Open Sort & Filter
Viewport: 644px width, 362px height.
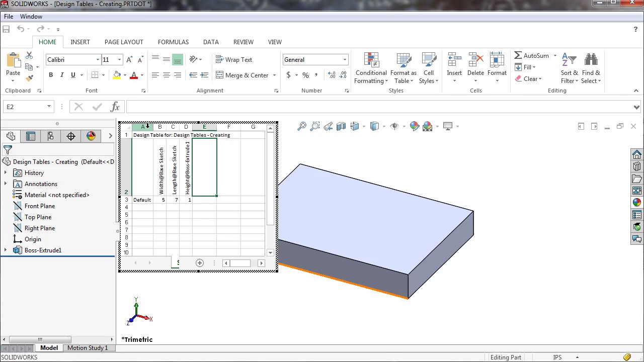570,68
